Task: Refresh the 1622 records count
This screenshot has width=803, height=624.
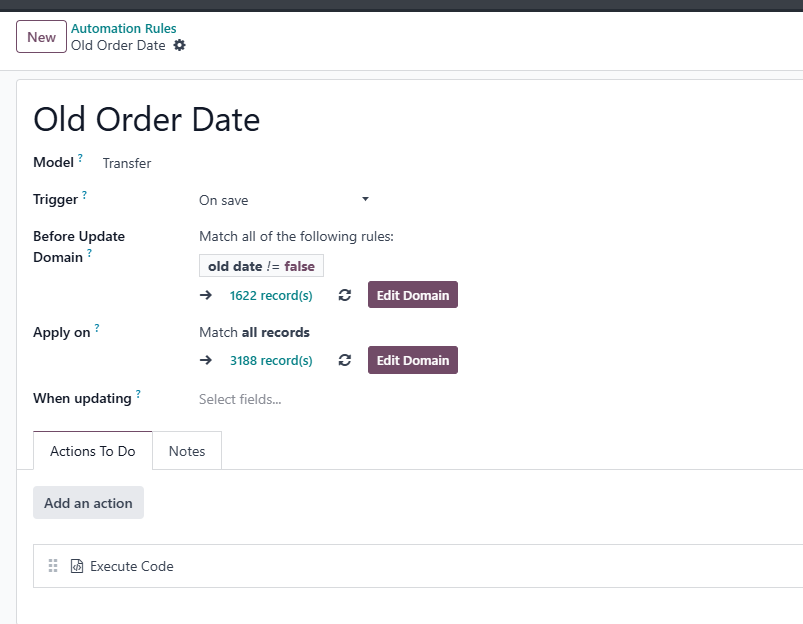Action: [345, 295]
